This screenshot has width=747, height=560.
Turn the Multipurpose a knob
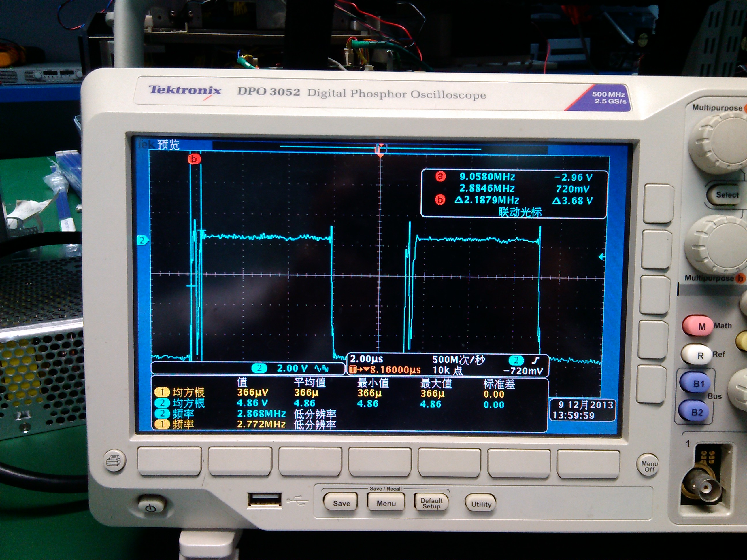[721, 143]
